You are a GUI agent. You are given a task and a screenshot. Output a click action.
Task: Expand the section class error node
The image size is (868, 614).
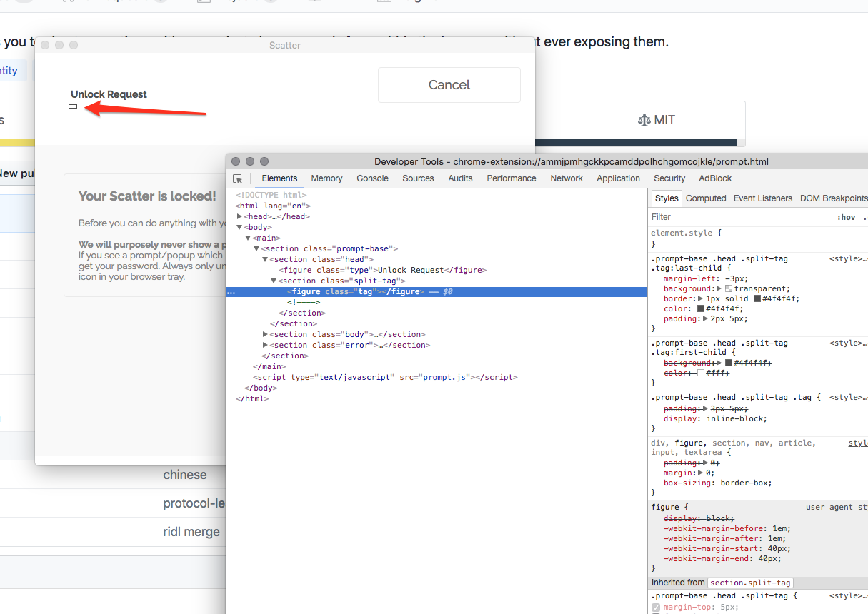[x=265, y=345]
